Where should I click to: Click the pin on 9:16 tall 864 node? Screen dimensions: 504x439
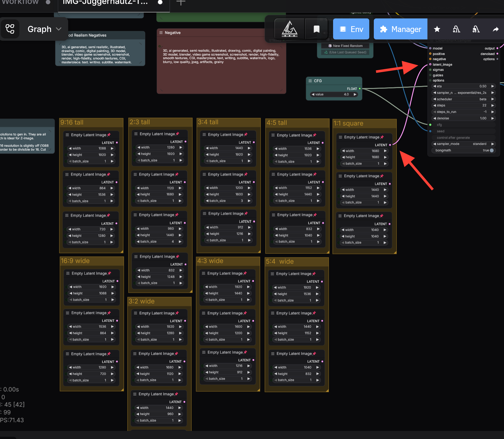(108, 174)
